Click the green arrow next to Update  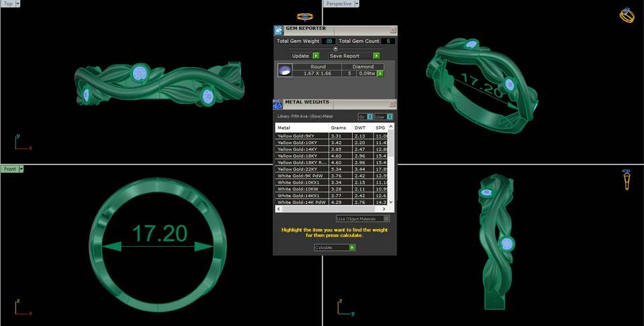point(316,56)
